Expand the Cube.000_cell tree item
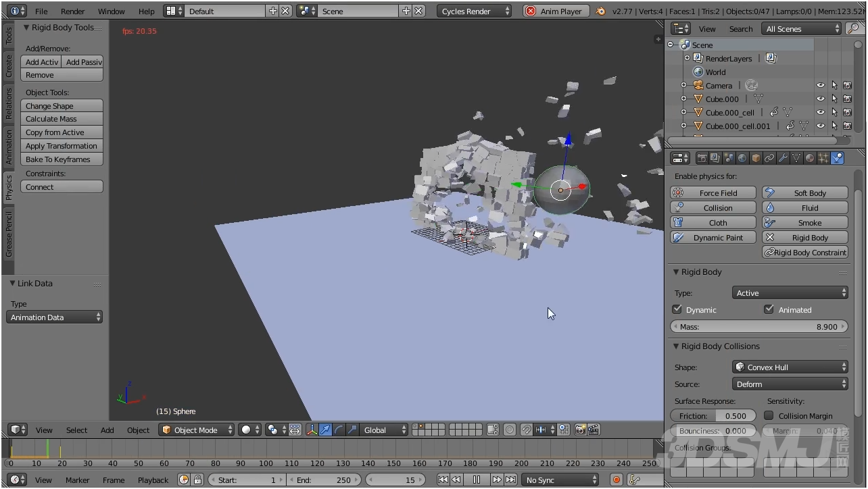The height and width of the screenshot is (489, 868). (x=683, y=112)
